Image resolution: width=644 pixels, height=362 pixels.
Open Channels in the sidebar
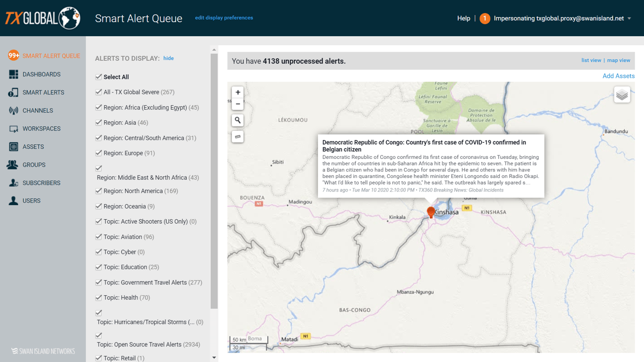point(37,111)
